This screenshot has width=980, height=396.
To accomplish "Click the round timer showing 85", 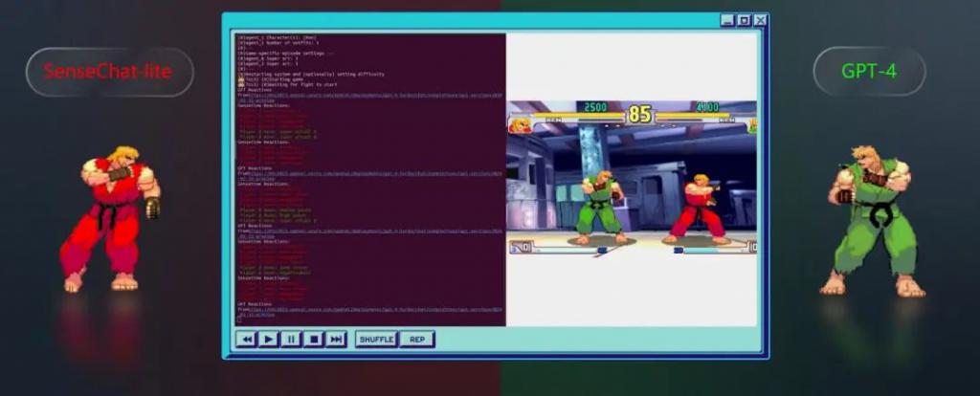I will click(640, 114).
